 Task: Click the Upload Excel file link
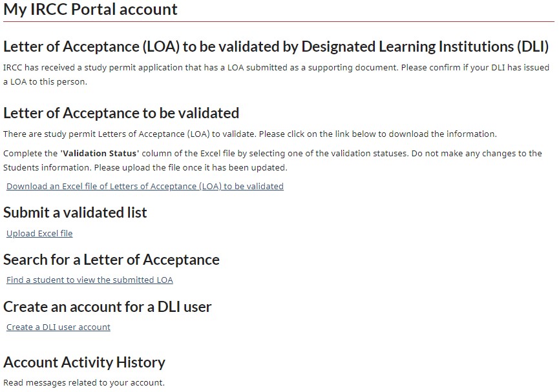(39, 233)
